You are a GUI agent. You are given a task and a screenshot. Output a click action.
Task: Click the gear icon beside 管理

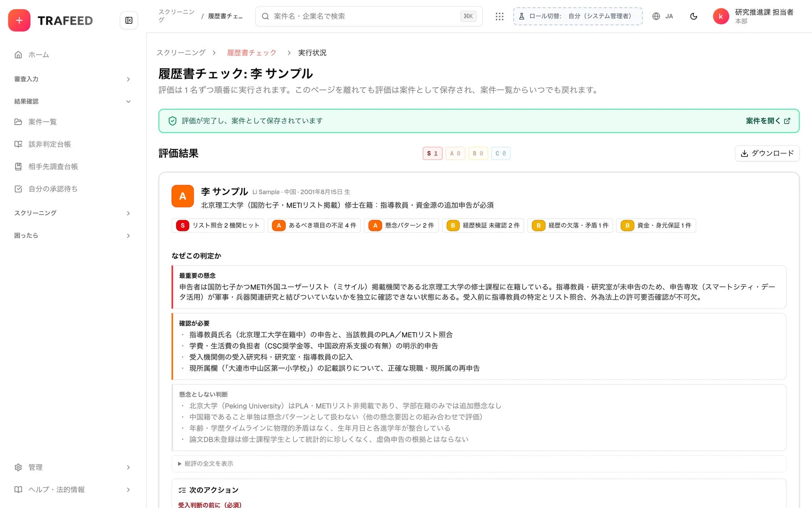(18, 467)
